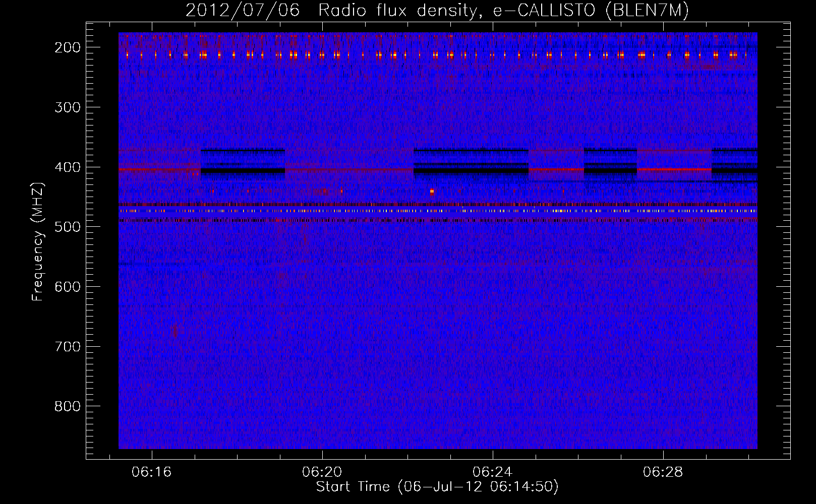Click the 400 frequency tick label
This screenshot has width=816, height=504.
68,167
